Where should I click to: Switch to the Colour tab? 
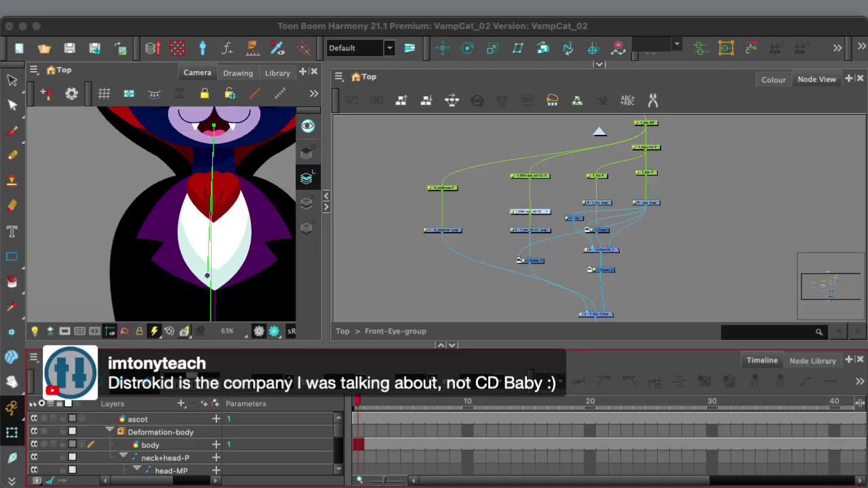tap(773, 79)
